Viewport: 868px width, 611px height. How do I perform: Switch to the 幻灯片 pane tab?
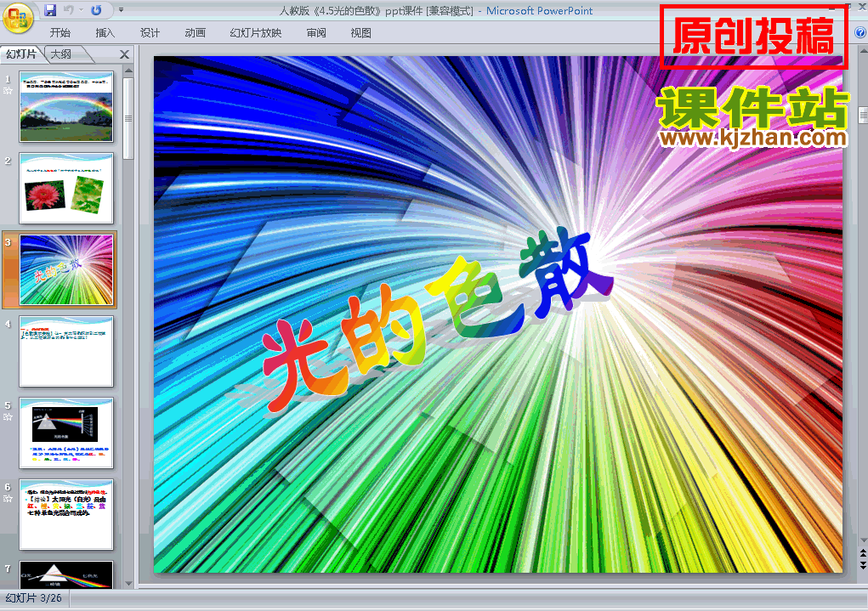coord(21,54)
